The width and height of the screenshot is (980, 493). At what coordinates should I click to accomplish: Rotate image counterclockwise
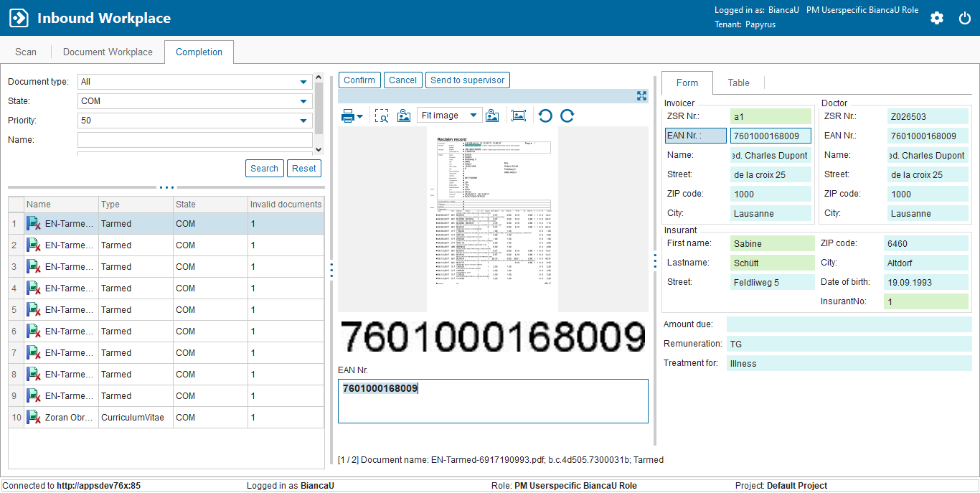545,116
